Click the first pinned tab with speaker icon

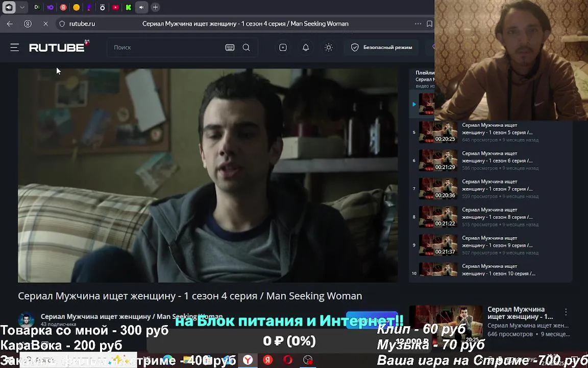click(x=9, y=7)
